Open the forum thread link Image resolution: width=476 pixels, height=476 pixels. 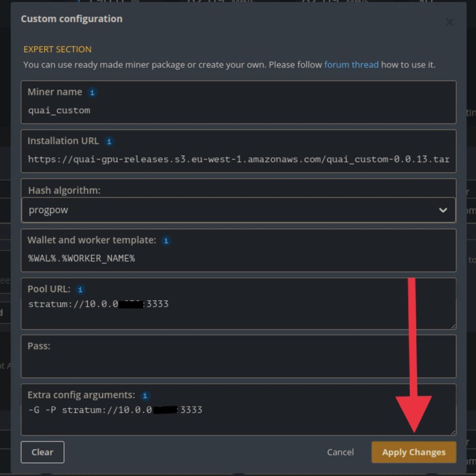pyautogui.click(x=351, y=65)
